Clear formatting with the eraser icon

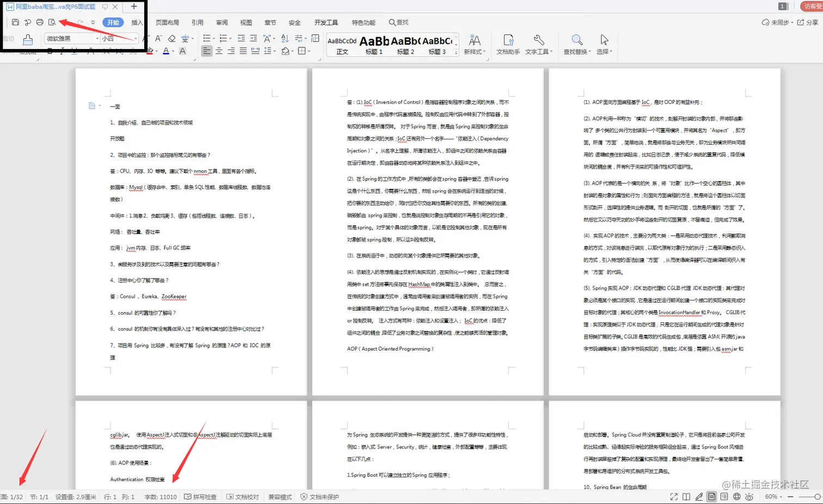[171, 39]
